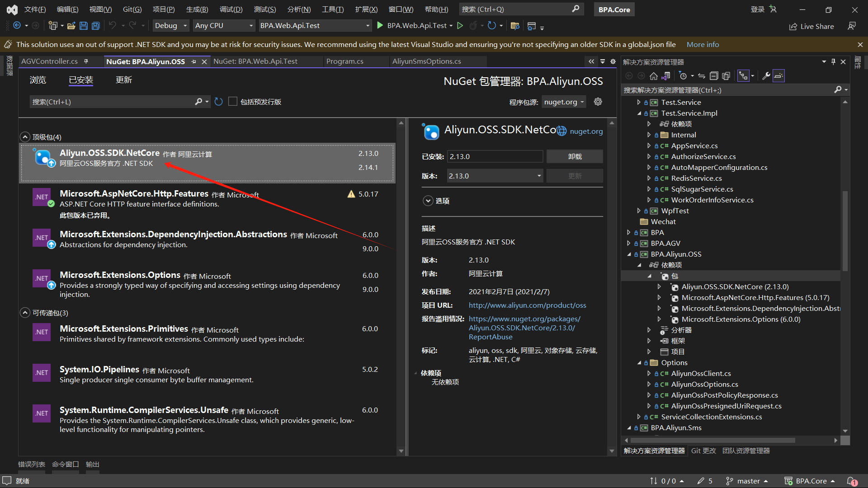Toggle Solution Explorer nesting view button
Image resolution: width=868 pixels, height=488 pixels.
tap(743, 76)
